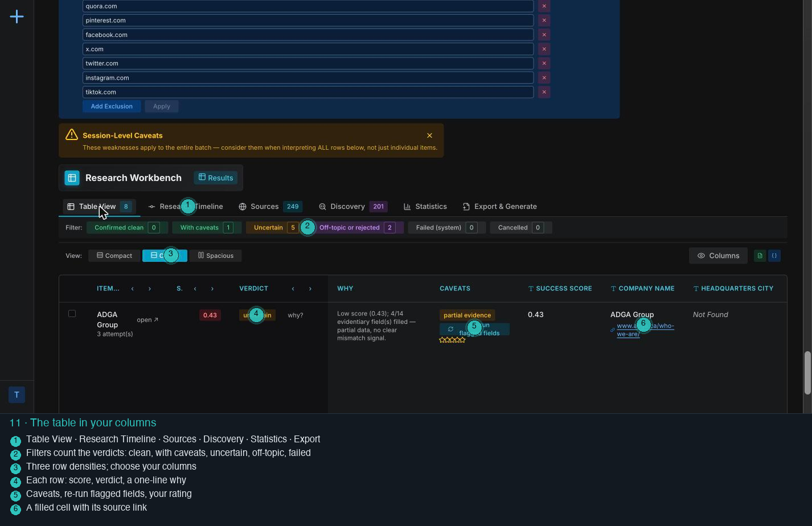Switch to Table View tab
The height and width of the screenshot is (526, 812).
[100, 207]
